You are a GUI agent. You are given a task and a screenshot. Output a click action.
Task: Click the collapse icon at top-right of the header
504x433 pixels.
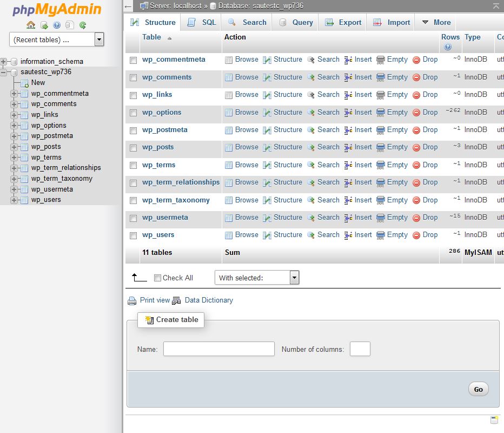click(x=496, y=5)
